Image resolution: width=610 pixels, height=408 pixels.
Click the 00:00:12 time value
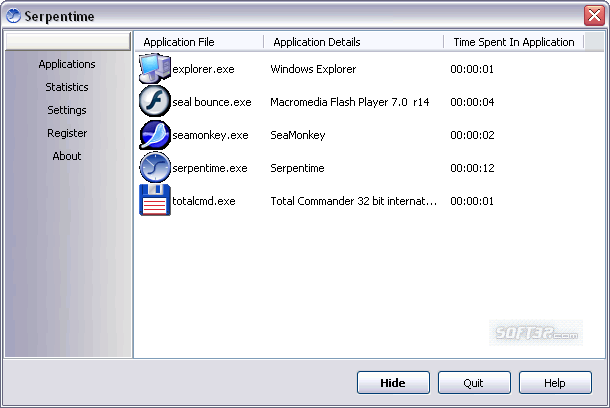tap(472, 168)
